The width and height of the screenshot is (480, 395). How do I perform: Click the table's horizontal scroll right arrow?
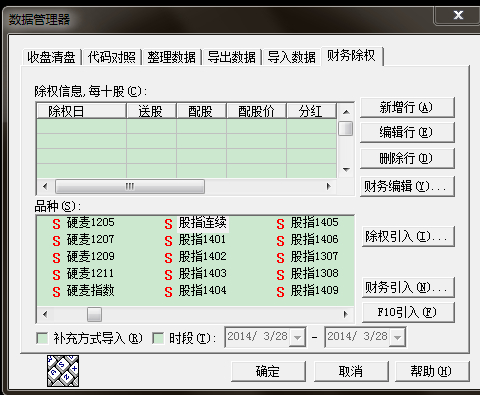(x=329, y=186)
